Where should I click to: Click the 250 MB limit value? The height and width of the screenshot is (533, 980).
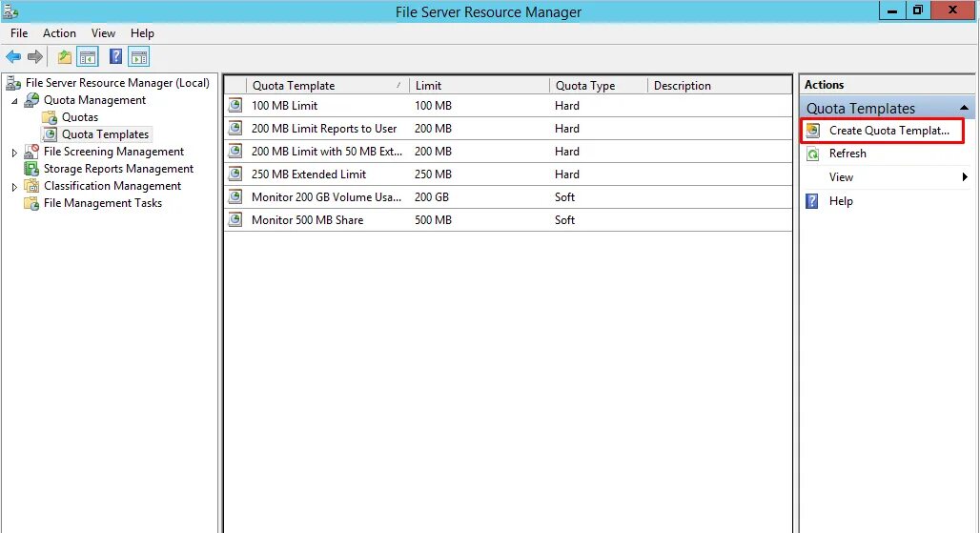click(x=433, y=174)
